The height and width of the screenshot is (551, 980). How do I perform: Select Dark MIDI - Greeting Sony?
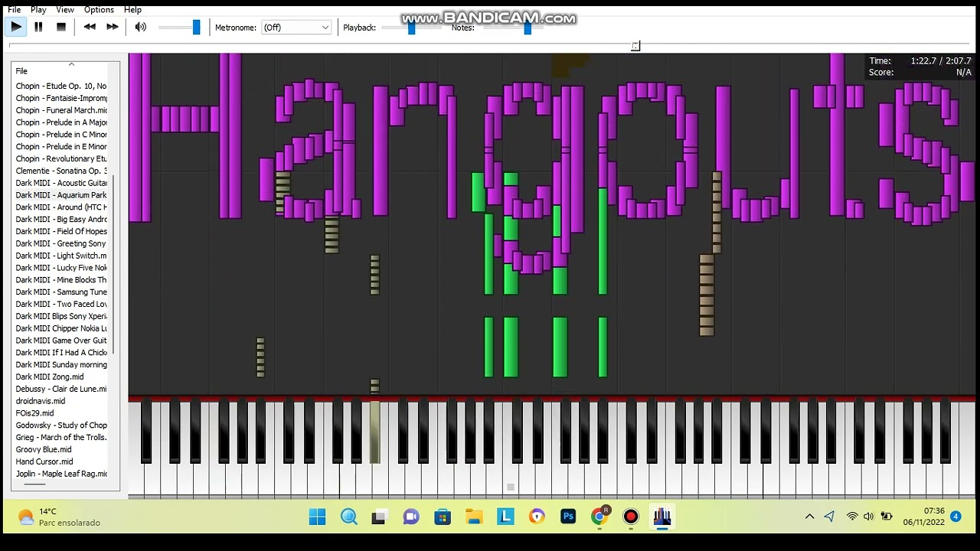click(x=61, y=243)
